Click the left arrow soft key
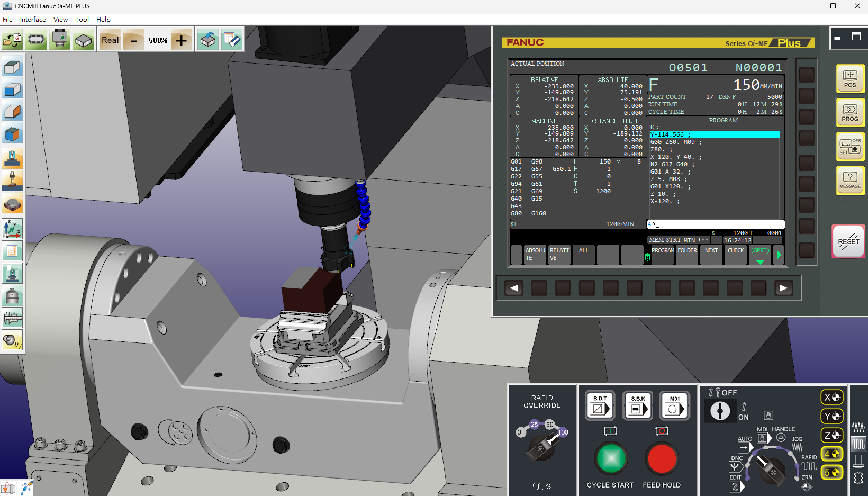The height and width of the screenshot is (496, 868). point(513,288)
